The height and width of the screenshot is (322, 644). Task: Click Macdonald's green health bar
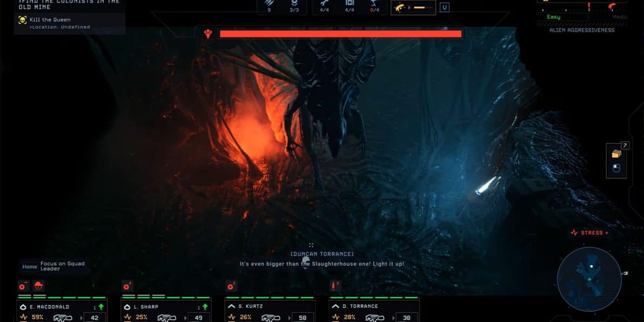pyautogui.click(x=62, y=298)
